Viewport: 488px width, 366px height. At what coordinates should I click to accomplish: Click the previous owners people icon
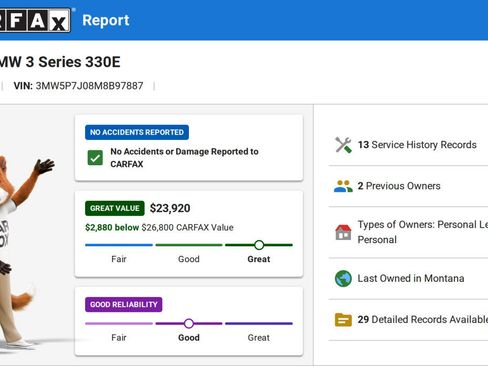(343, 186)
